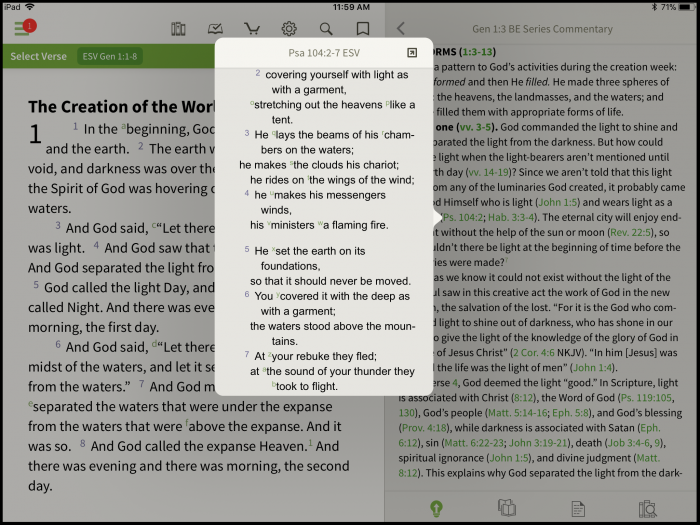Tap Gen 1:3 BE Series Commentary title
Image resolution: width=700 pixels, height=525 pixels.
pyautogui.click(x=542, y=29)
